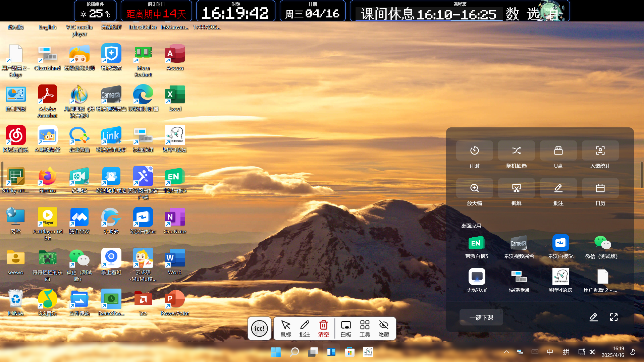The image size is (644, 362).
Task: Click the 截屏 screenshot tool
Action: [516, 188]
